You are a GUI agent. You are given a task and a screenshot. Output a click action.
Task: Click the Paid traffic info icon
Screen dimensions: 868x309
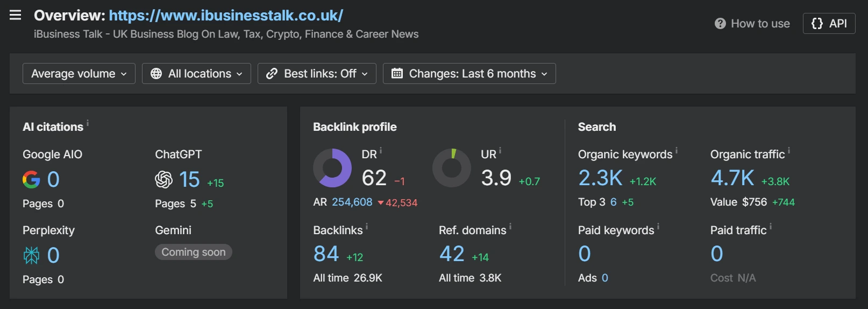click(771, 227)
